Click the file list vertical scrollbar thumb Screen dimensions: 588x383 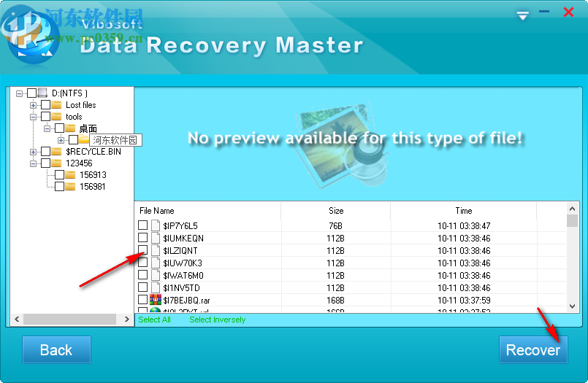point(572,220)
